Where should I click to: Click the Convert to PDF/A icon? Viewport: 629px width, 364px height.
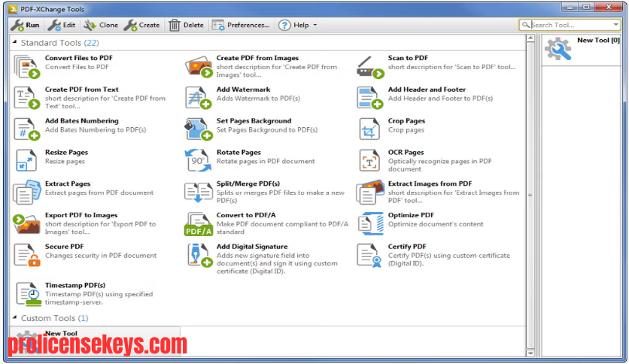tap(199, 224)
